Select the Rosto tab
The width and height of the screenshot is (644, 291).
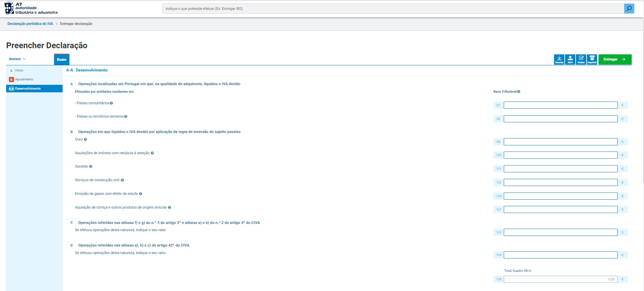62,59
